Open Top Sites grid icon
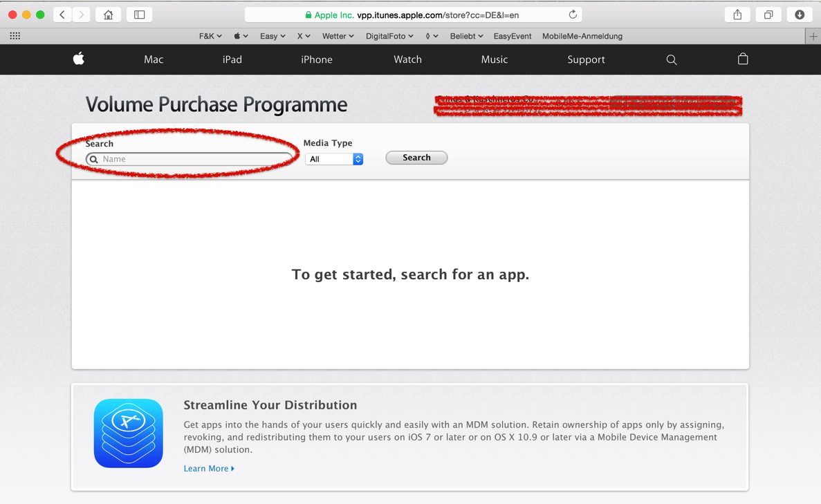Screen dimensions: 821x504 point(15,36)
